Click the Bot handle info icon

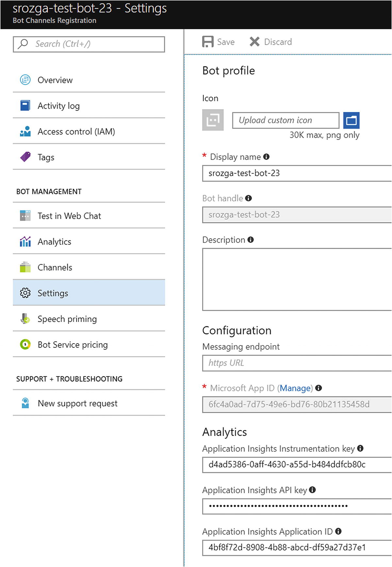(249, 198)
